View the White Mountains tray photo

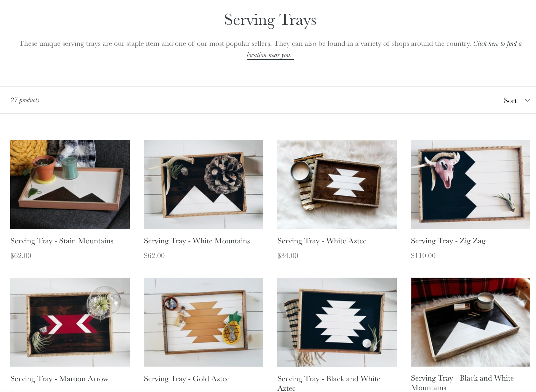pos(203,185)
